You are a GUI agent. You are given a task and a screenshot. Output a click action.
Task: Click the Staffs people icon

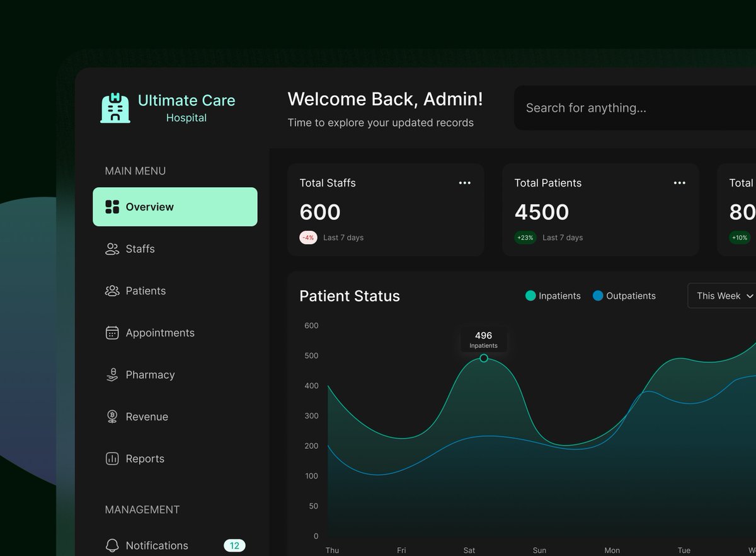[x=112, y=249]
